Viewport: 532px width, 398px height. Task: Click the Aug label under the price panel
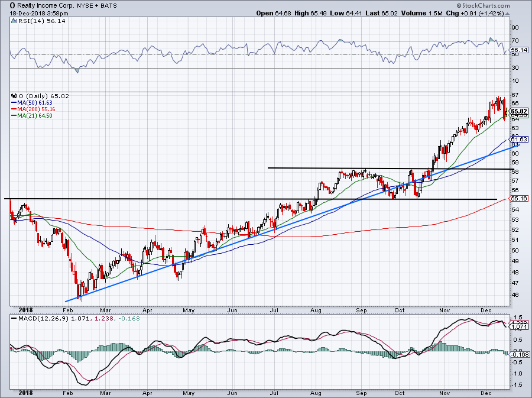tap(316, 310)
